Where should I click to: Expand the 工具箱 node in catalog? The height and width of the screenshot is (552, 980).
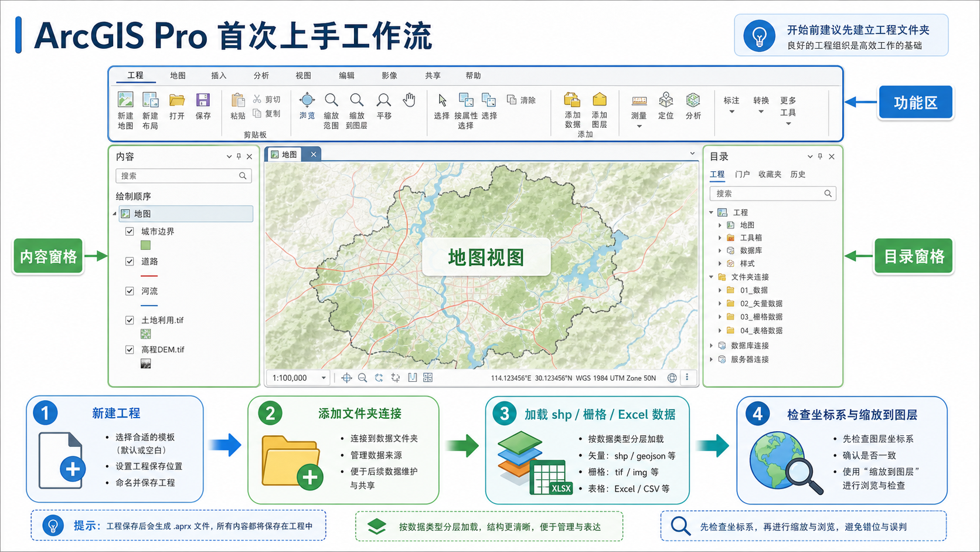click(720, 238)
